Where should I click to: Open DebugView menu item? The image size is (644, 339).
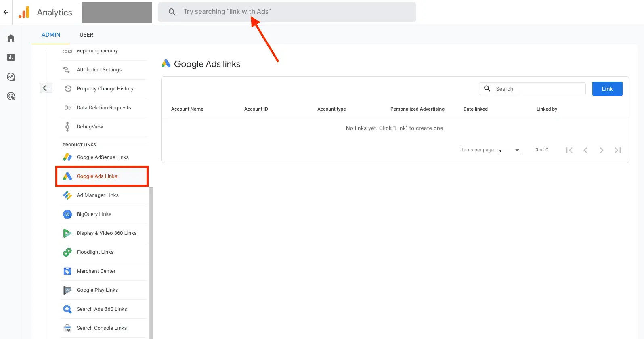click(103, 127)
